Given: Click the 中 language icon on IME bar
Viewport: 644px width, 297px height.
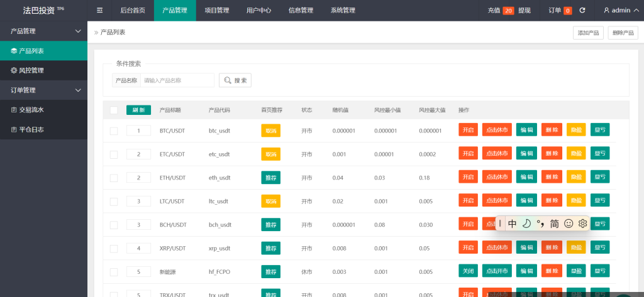Looking at the screenshot, I should 512,224.
